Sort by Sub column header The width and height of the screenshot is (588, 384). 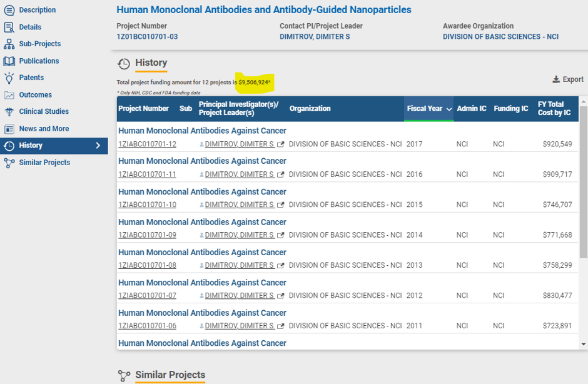click(186, 108)
